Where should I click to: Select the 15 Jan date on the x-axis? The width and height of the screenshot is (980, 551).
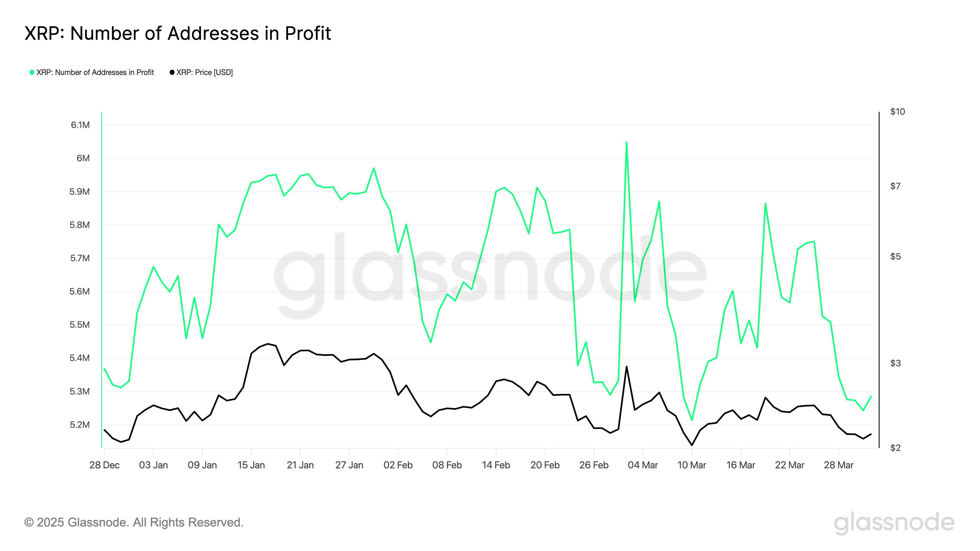click(x=251, y=465)
